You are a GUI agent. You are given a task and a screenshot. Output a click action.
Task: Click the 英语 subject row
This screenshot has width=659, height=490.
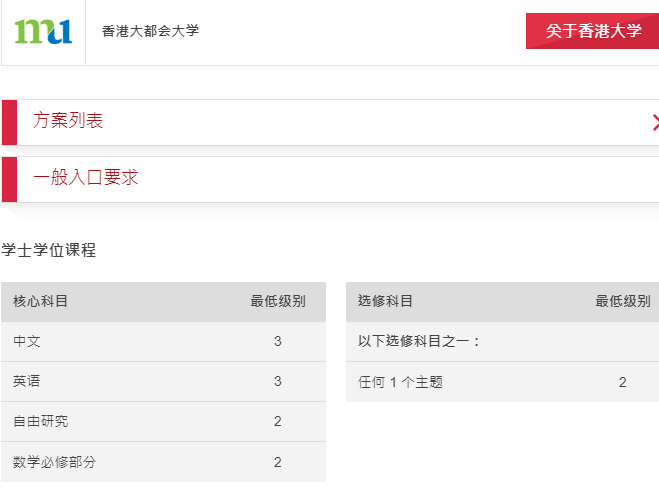point(163,381)
